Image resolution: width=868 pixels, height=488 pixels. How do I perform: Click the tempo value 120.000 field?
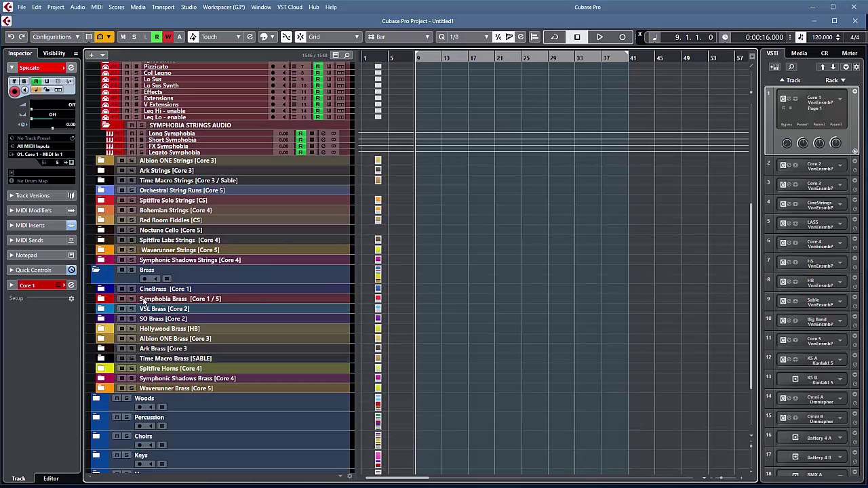pos(822,37)
